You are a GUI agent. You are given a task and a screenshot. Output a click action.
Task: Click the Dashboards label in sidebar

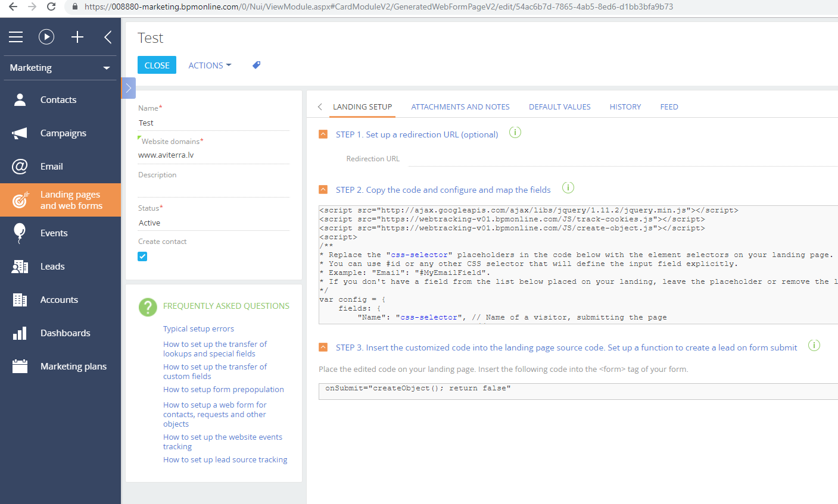click(66, 333)
